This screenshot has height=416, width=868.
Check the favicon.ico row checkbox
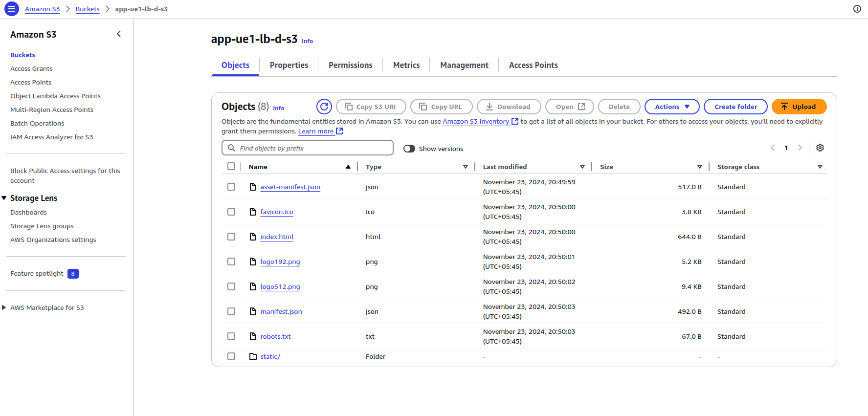click(x=231, y=212)
